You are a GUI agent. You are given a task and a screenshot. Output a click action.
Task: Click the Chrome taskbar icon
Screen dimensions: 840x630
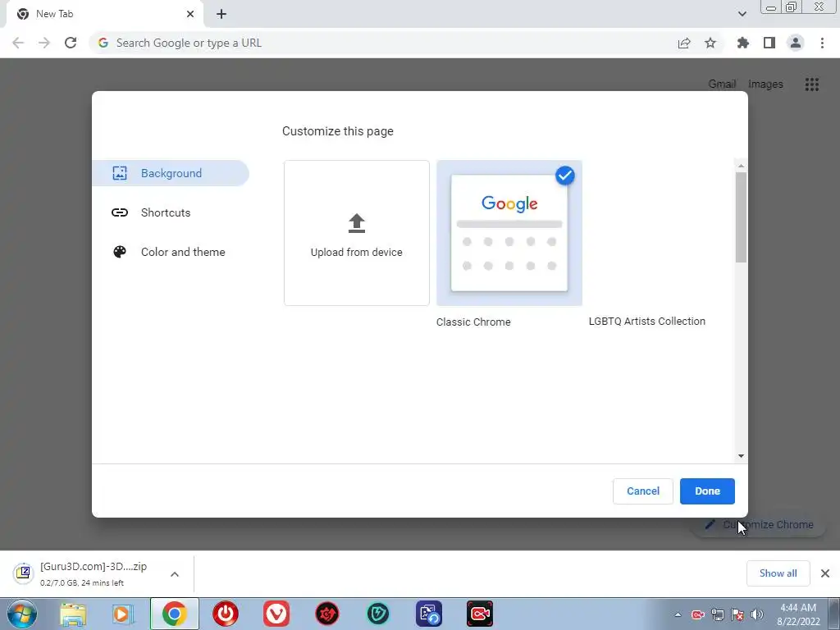[174, 614]
